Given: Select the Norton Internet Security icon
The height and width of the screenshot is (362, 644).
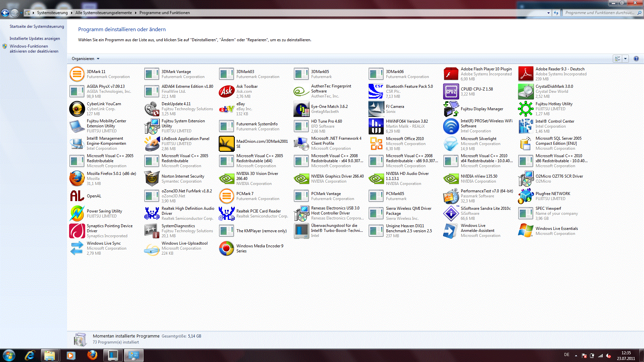Looking at the screenshot, I should pyautogui.click(x=152, y=179).
